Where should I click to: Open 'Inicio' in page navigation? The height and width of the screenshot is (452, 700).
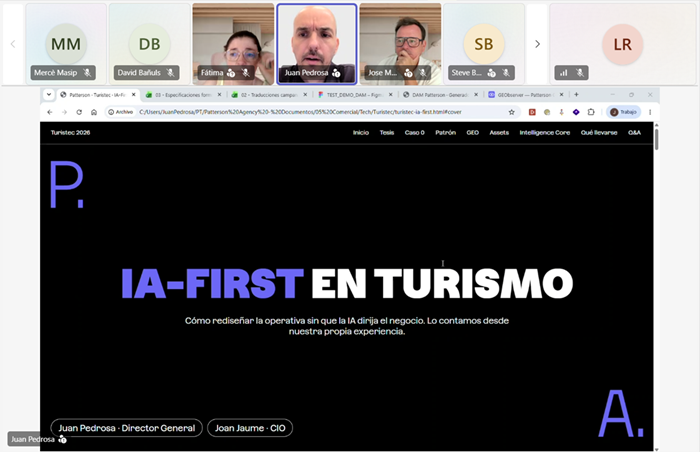point(361,133)
